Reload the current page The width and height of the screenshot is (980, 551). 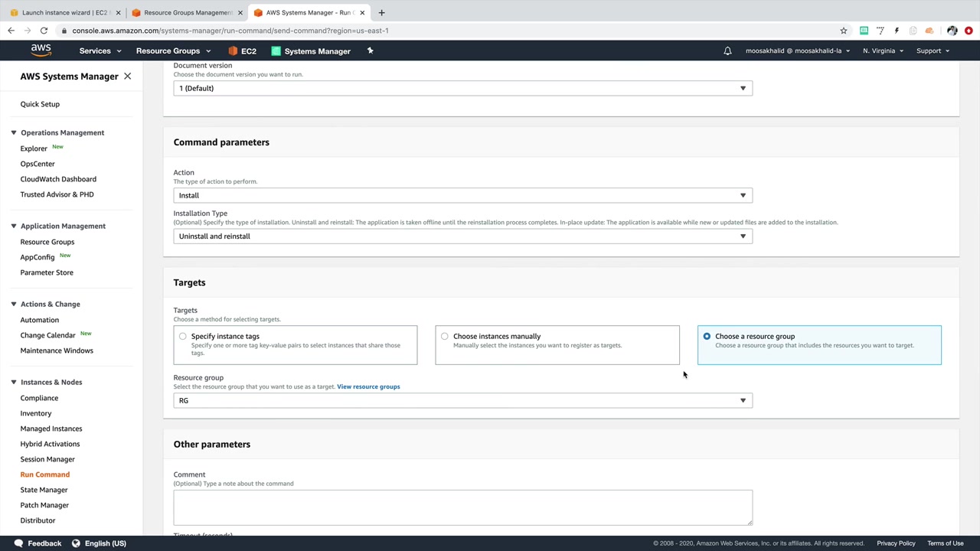[x=44, y=31]
